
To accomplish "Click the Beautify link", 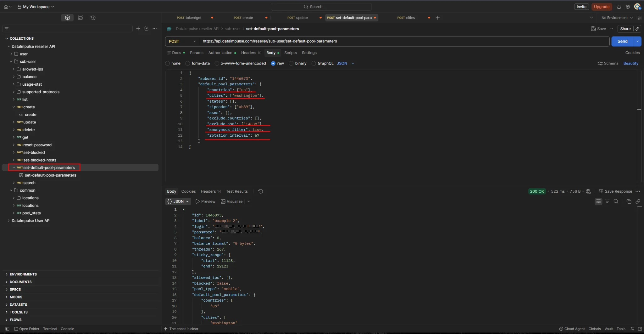I will (631, 63).
